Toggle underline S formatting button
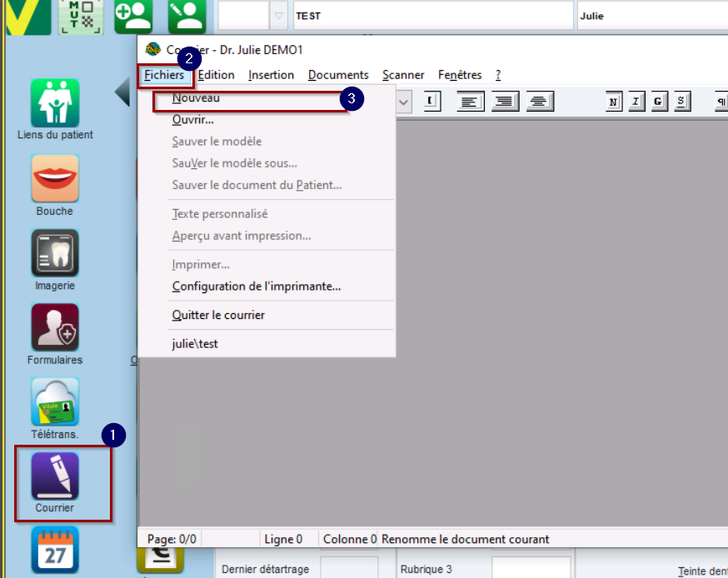The width and height of the screenshot is (728, 578). tap(681, 102)
